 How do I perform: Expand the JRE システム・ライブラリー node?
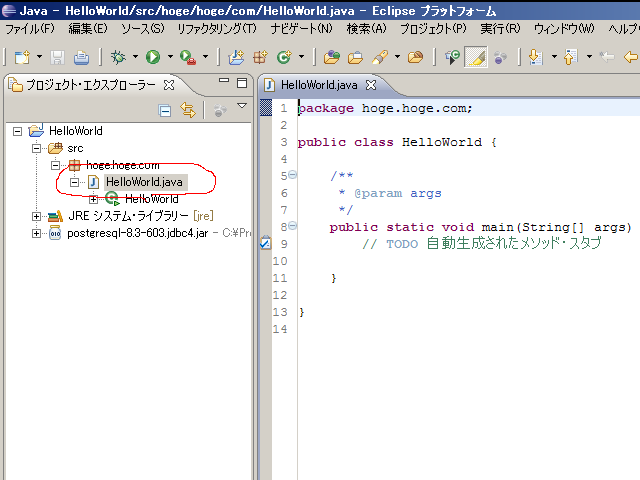(36, 216)
